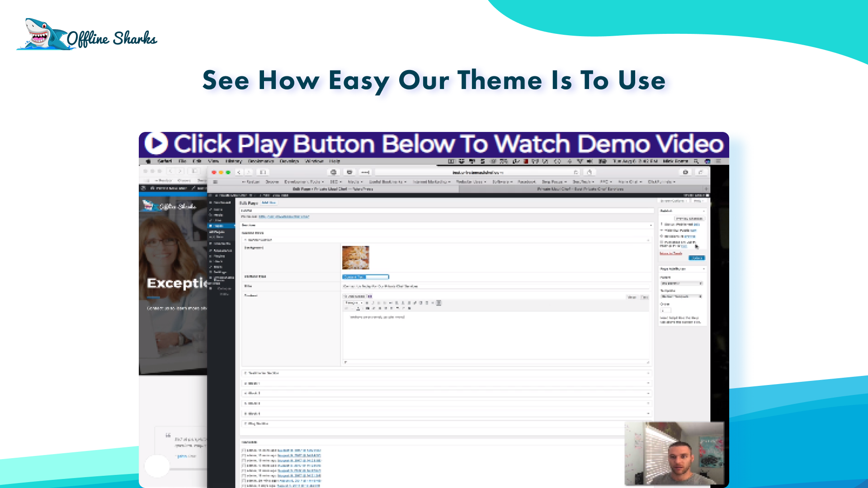The height and width of the screenshot is (488, 868).
Task: Expand the Testimonials Section panel
Action: 447,373
